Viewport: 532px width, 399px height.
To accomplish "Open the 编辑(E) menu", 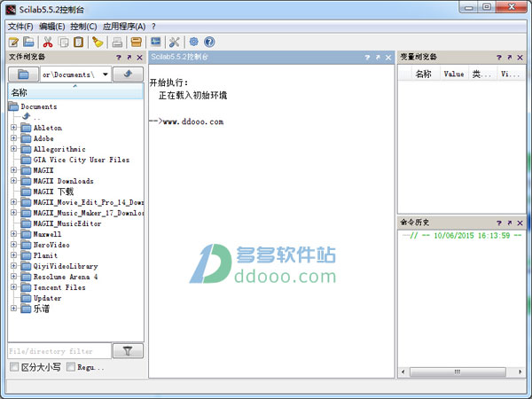I will tap(52, 27).
